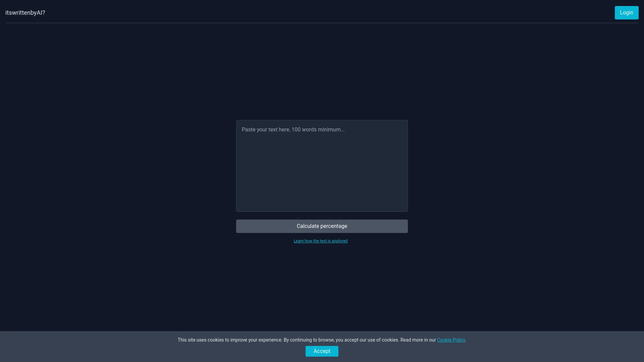Select the text input field for pasting
Viewport: 644px width, 362px height.
[322, 166]
